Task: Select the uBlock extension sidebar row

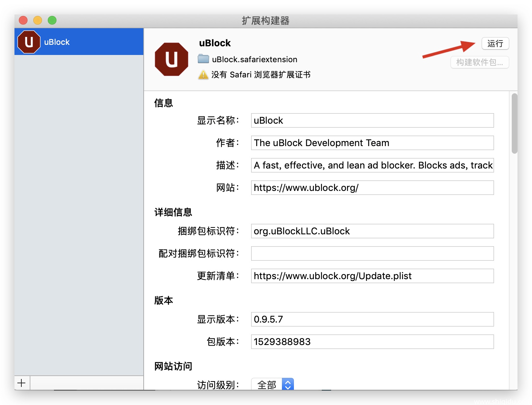Action: (79, 42)
